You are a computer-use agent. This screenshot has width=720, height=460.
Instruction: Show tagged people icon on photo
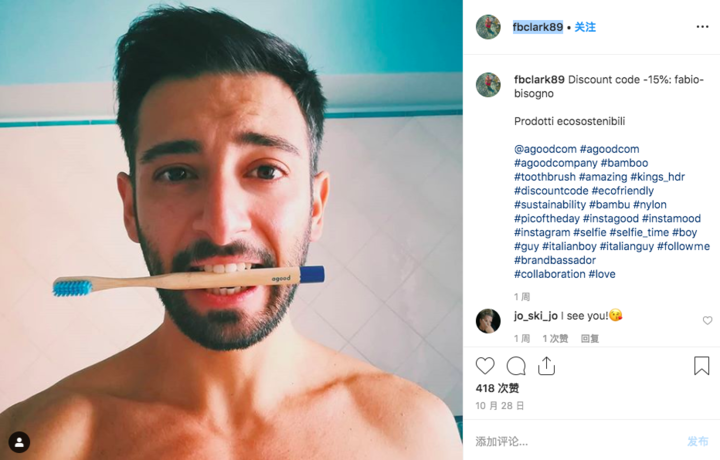click(19, 442)
